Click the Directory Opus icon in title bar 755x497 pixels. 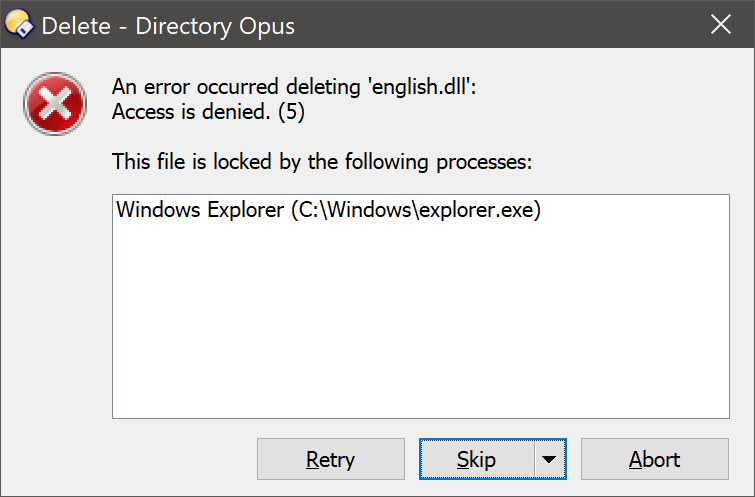click(x=19, y=24)
